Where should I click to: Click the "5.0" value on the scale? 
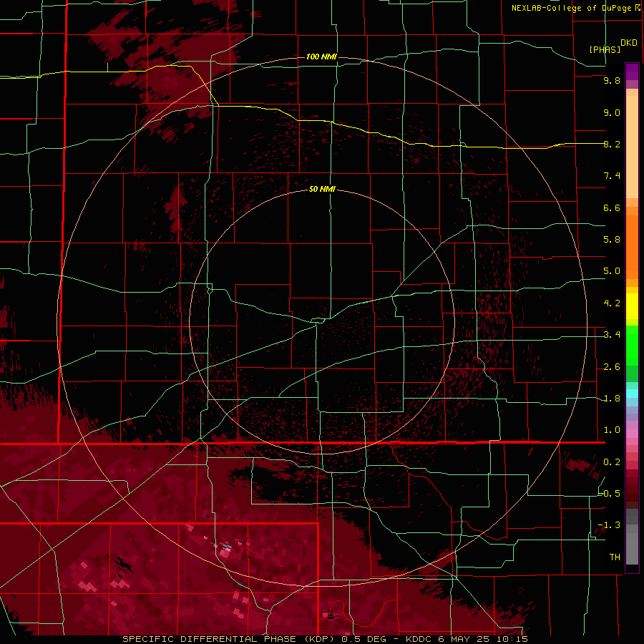[x=612, y=271]
